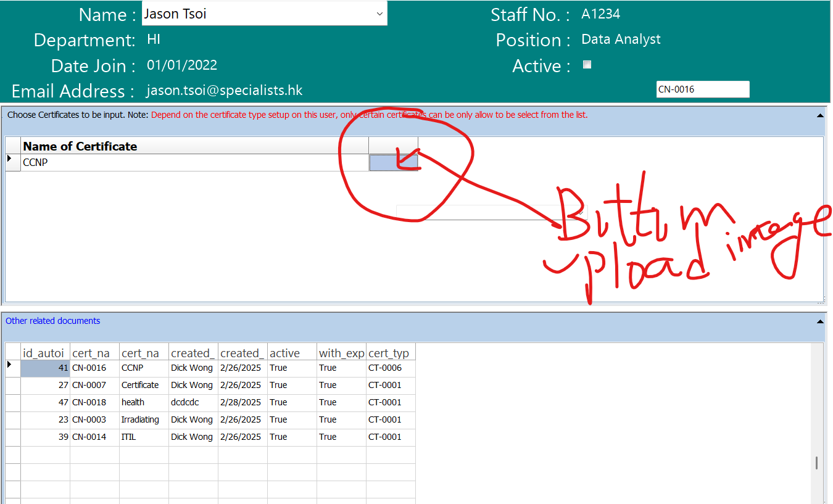This screenshot has height=504, width=833.
Task: Click the HI department value
Action: click(154, 40)
